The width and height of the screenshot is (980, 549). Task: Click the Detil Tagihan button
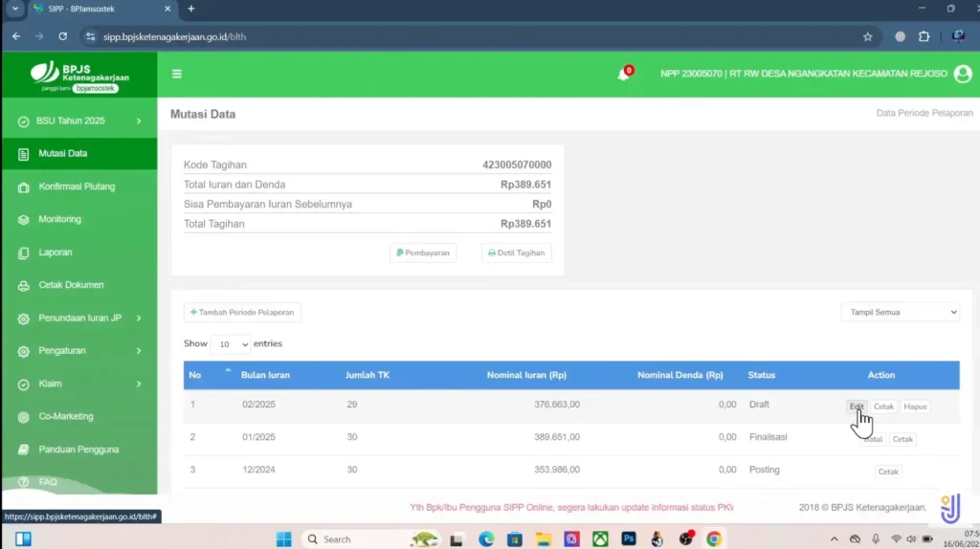coord(516,253)
